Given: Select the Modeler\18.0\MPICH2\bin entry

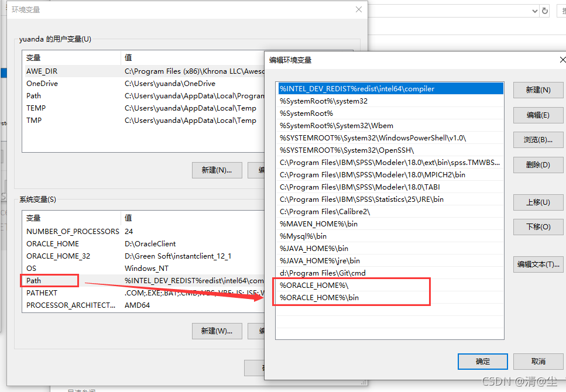Looking at the screenshot, I should pyautogui.click(x=391, y=175).
